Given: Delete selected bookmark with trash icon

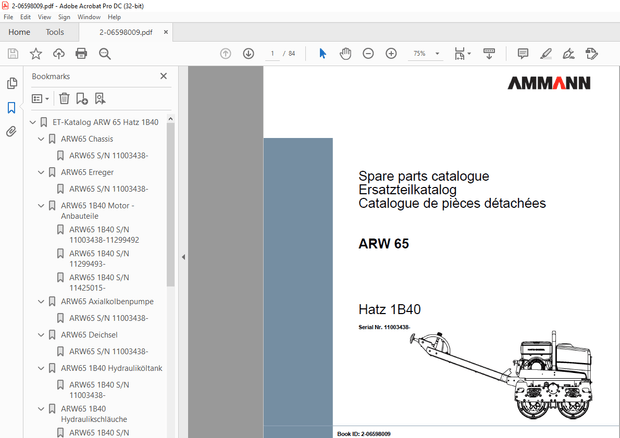Looking at the screenshot, I should (x=64, y=98).
